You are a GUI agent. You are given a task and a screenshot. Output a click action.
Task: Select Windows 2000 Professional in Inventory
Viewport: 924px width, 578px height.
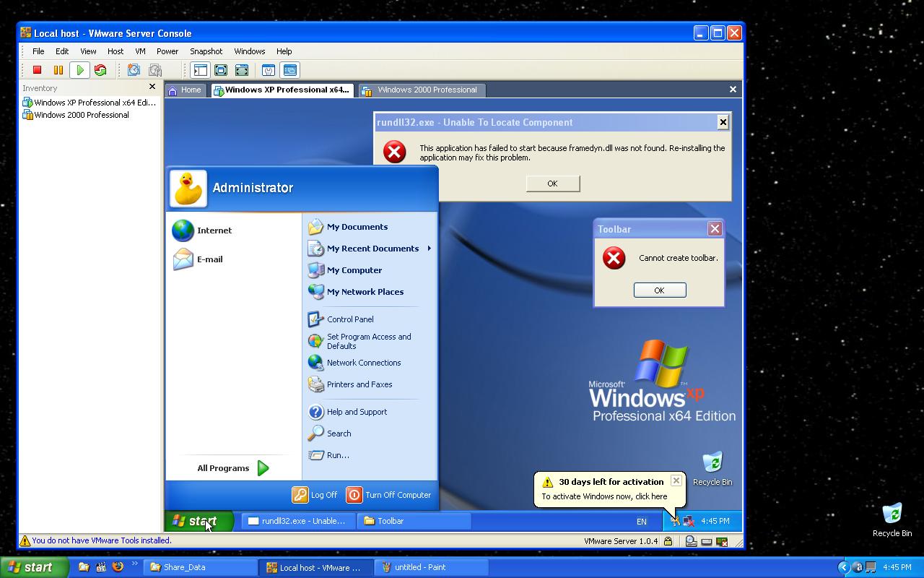pyautogui.click(x=76, y=115)
